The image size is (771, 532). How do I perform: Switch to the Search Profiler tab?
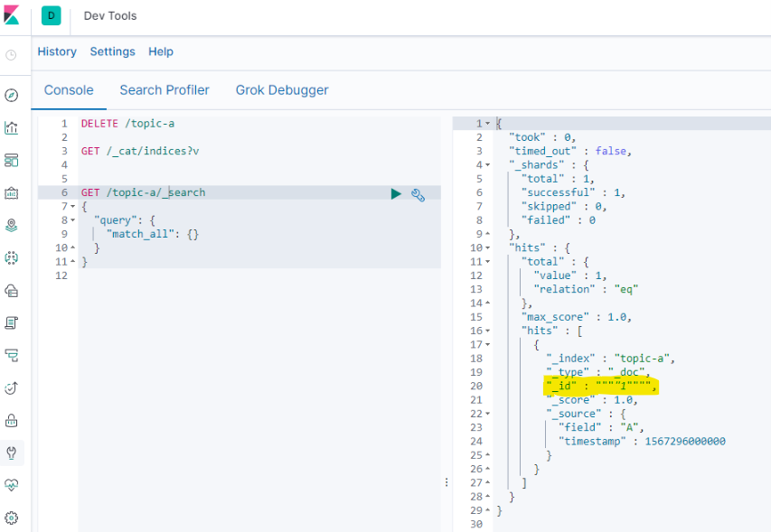[165, 90]
